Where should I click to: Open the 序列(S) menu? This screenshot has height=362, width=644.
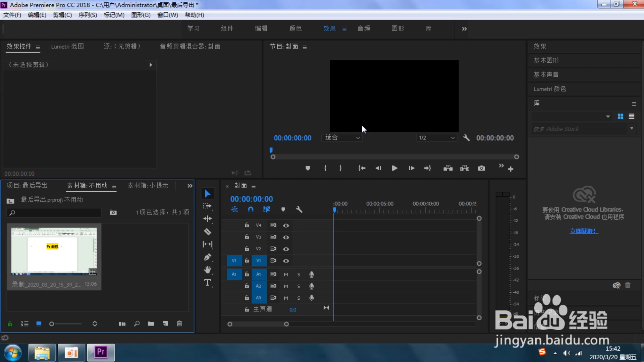click(88, 15)
